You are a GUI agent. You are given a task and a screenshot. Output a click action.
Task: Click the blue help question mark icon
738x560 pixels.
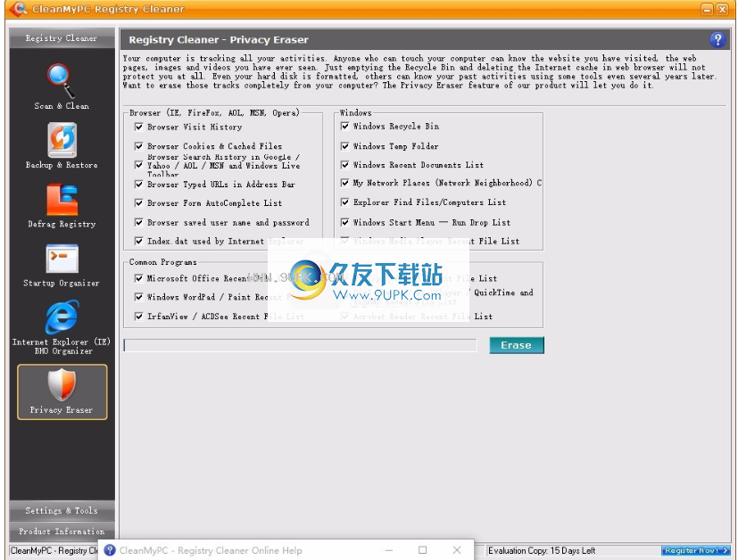click(x=717, y=40)
